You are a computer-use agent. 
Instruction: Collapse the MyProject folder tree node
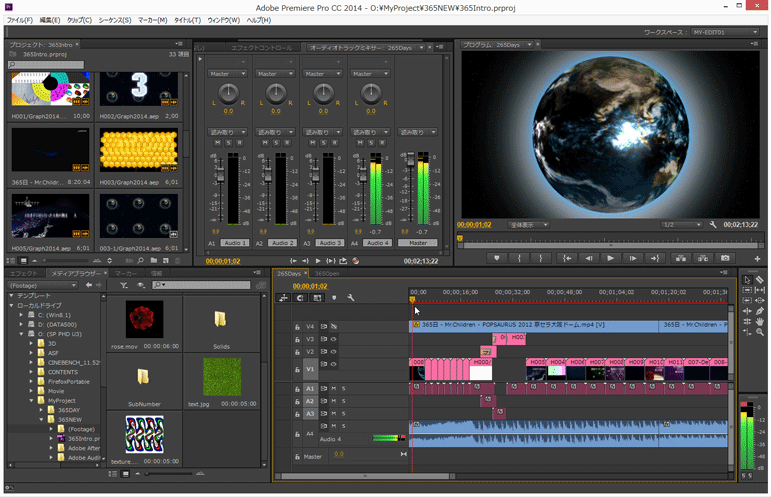point(31,401)
